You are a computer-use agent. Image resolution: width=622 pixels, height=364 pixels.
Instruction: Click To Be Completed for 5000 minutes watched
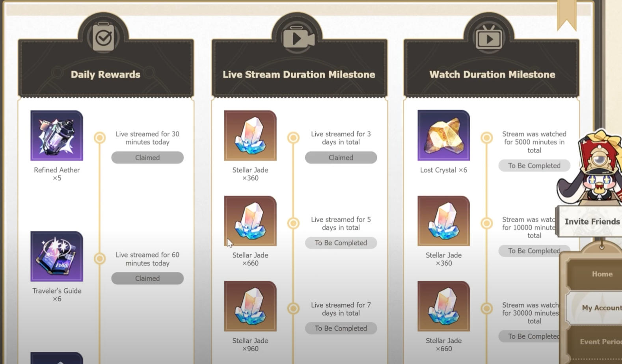(534, 165)
